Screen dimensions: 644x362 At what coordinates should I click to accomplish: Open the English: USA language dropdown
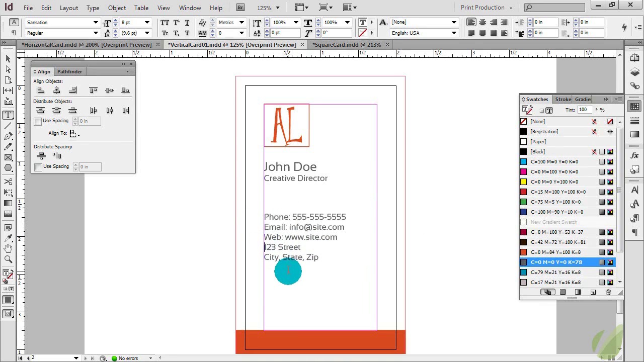click(x=453, y=33)
